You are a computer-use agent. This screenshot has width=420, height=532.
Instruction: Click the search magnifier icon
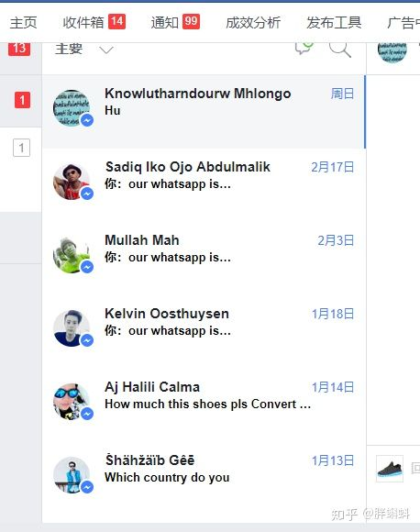(x=340, y=50)
